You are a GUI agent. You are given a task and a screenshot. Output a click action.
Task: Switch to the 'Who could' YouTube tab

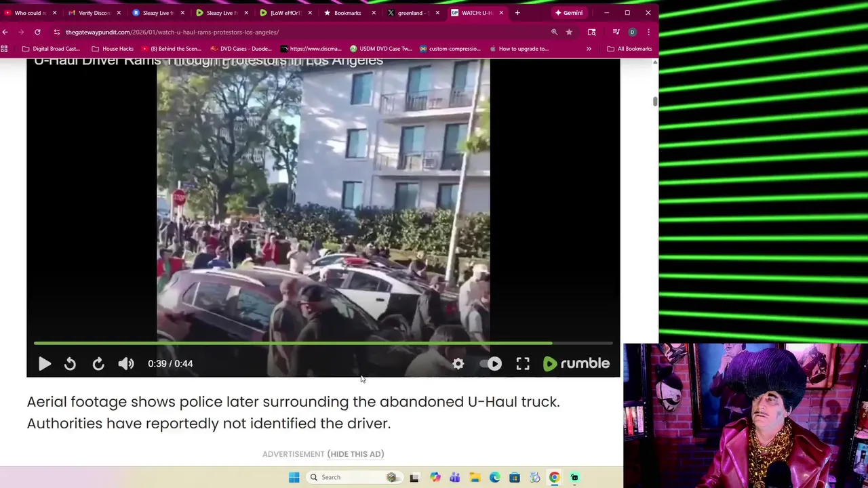point(31,13)
